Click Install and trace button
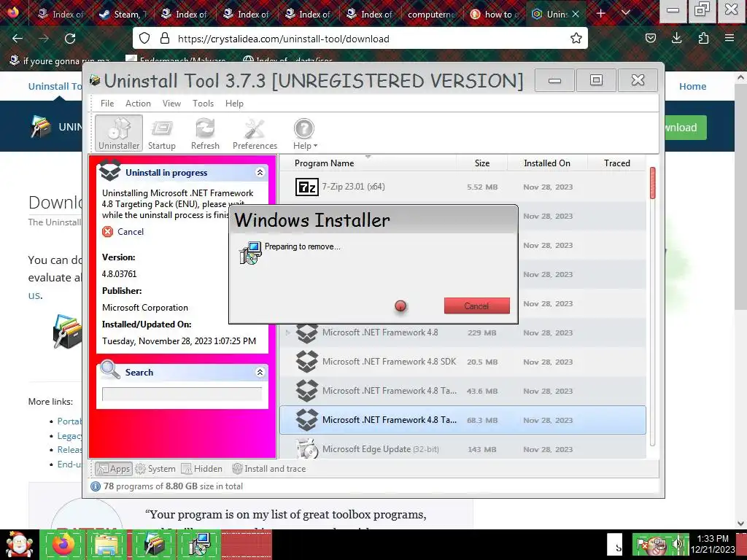The image size is (747, 560). click(268, 469)
